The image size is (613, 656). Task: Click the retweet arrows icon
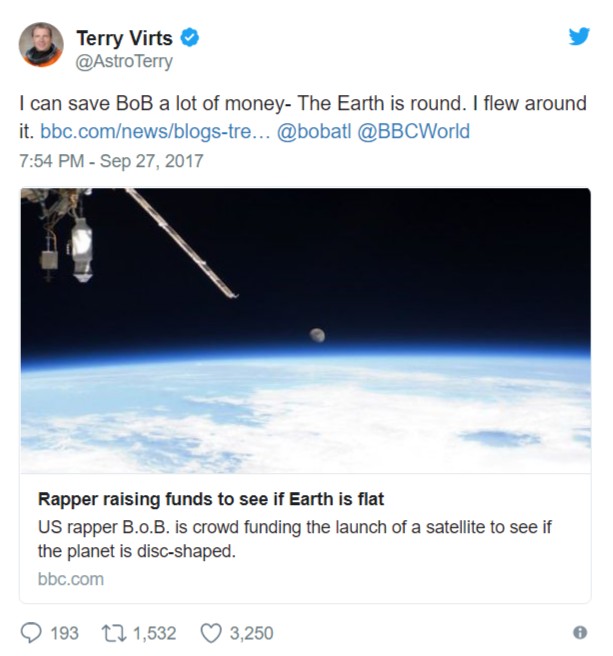tap(111, 633)
